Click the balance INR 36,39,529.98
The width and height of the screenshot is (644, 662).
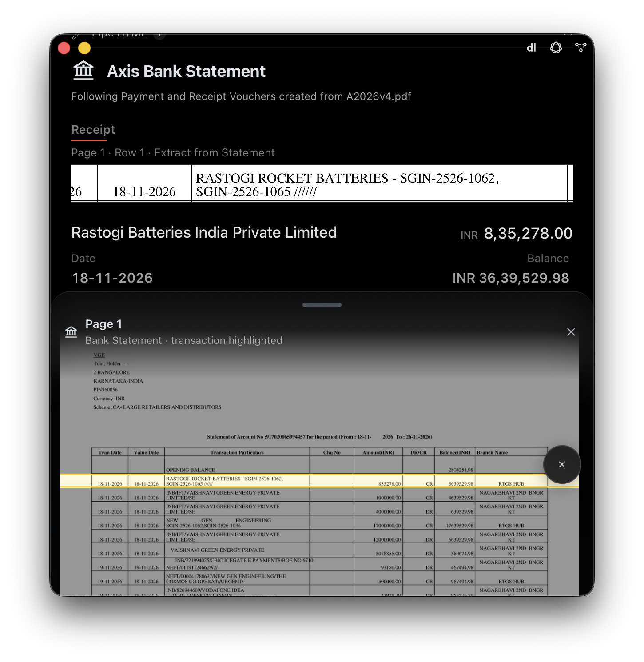click(x=511, y=278)
